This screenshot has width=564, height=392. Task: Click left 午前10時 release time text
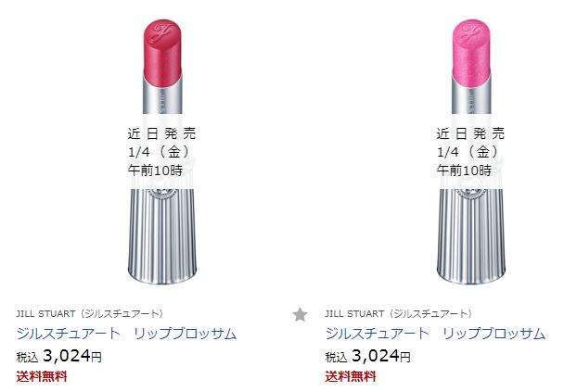pyautogui.click(x=156, y=170)
